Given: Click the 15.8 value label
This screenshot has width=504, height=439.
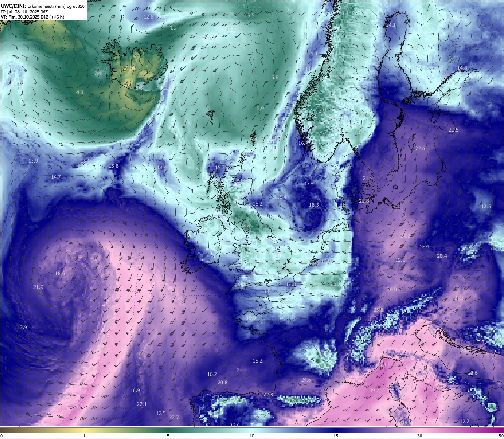Looking at the screenshot, I should point(113,166).
